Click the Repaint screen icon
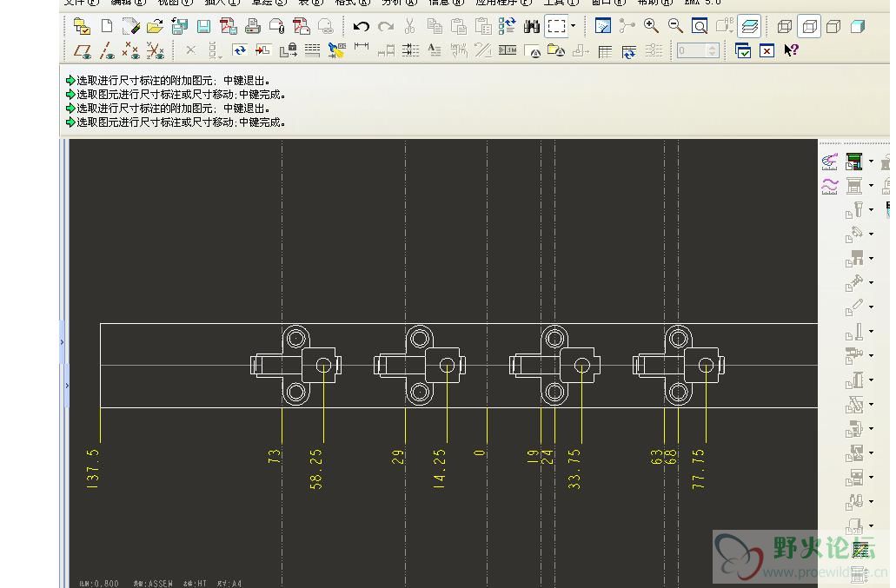 pyautogui.click(x=603, y=26)
